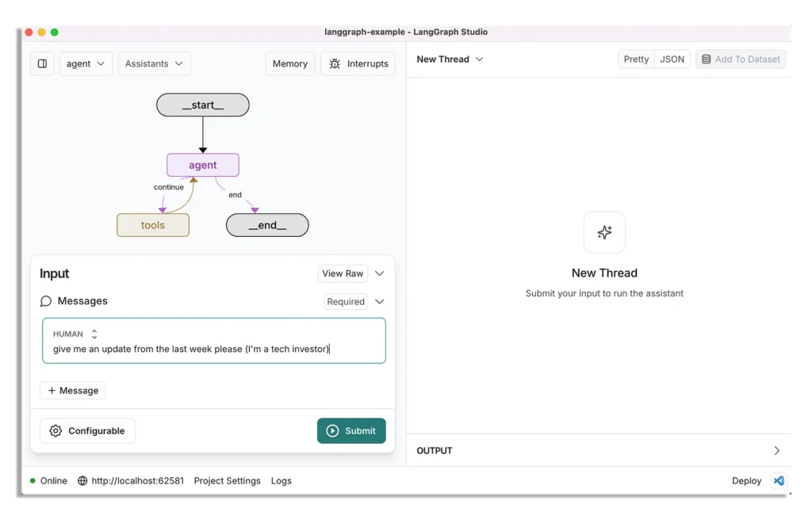
Task: Open the localhost:62581 URL link
Action: [x=131, y=480]
